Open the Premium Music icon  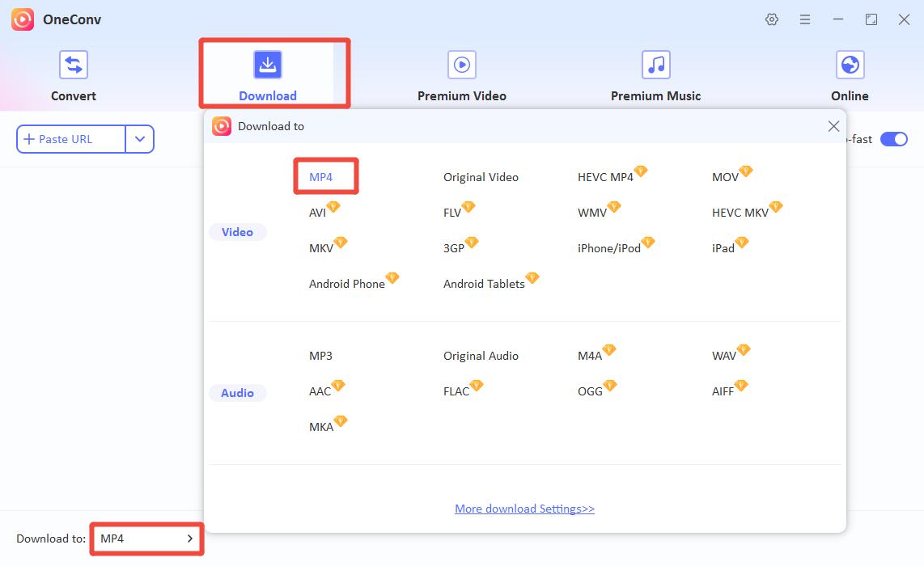pyautogui.click(x=656, y=65)
